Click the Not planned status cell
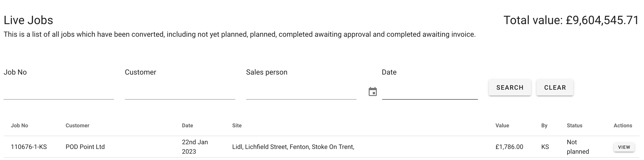This screenshot has width=644, height=160. [578, 147]
